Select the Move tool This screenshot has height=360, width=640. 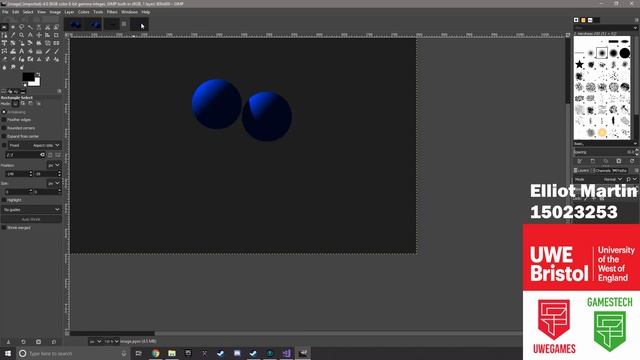click(x=39, y=35)
